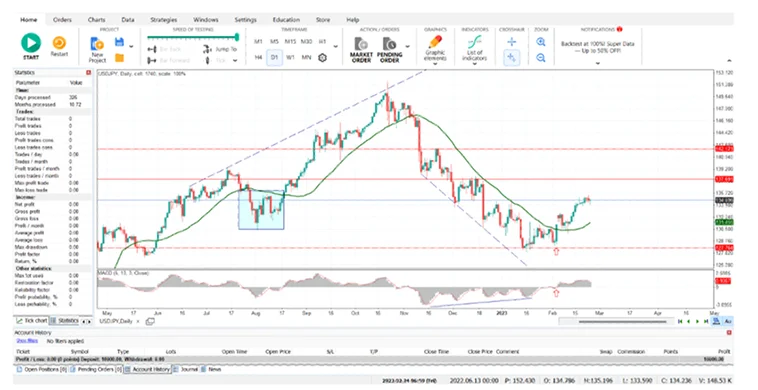Viewport: 758px width, 390px height.
Task: Open Graphic elements pencil tool
Action: pos(435,48)
